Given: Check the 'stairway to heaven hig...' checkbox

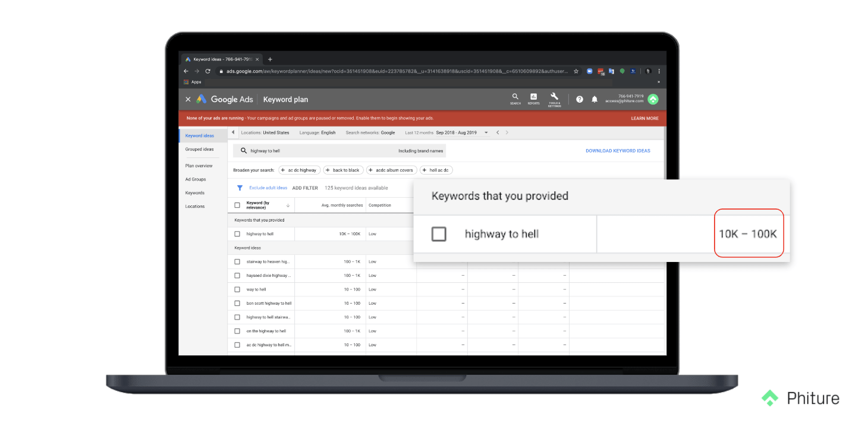Looking at the screenshot, I should pyautogui.click(x=237, y=261).
